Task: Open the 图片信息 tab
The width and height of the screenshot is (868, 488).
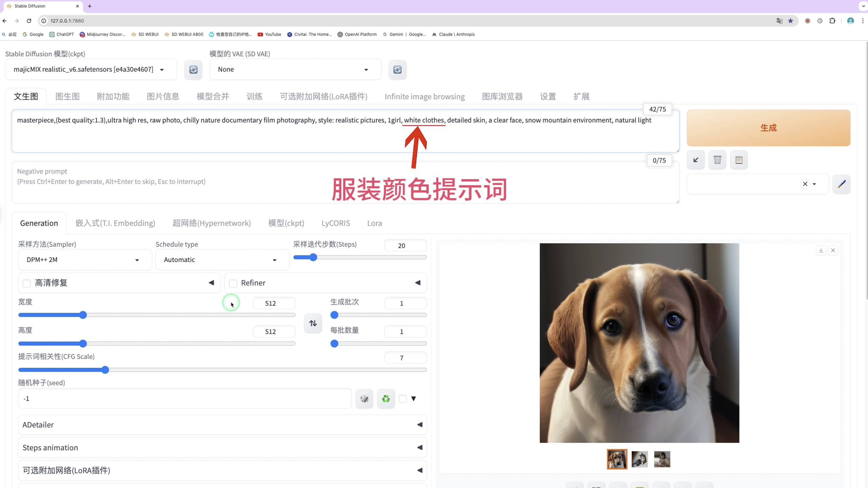Action: (163, 97)
